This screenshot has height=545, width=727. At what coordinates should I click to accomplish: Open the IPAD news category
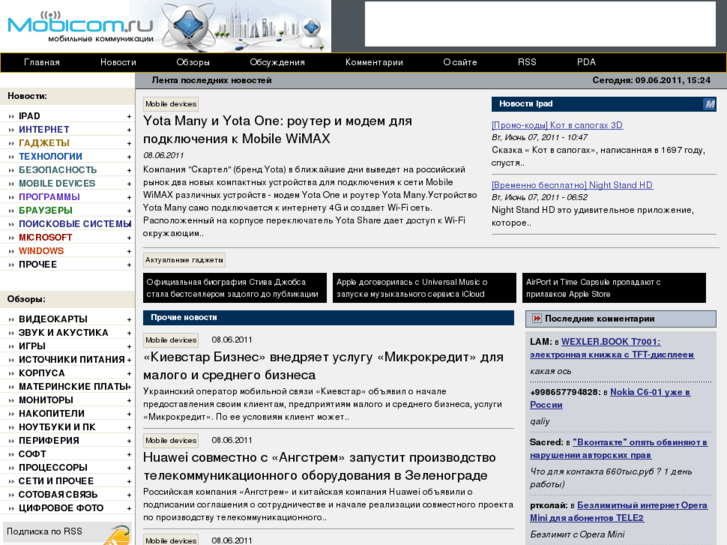pyautogui.click(x=29, y=116)
